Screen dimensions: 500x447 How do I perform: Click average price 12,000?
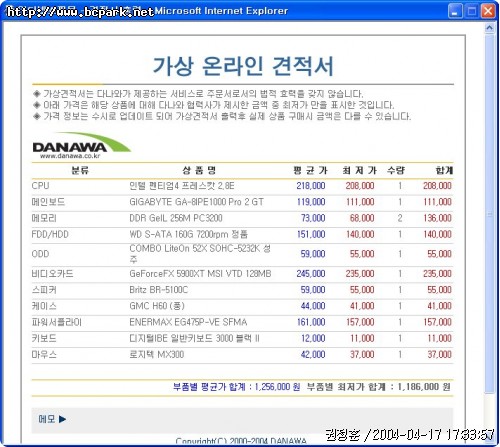coord(313,338)
